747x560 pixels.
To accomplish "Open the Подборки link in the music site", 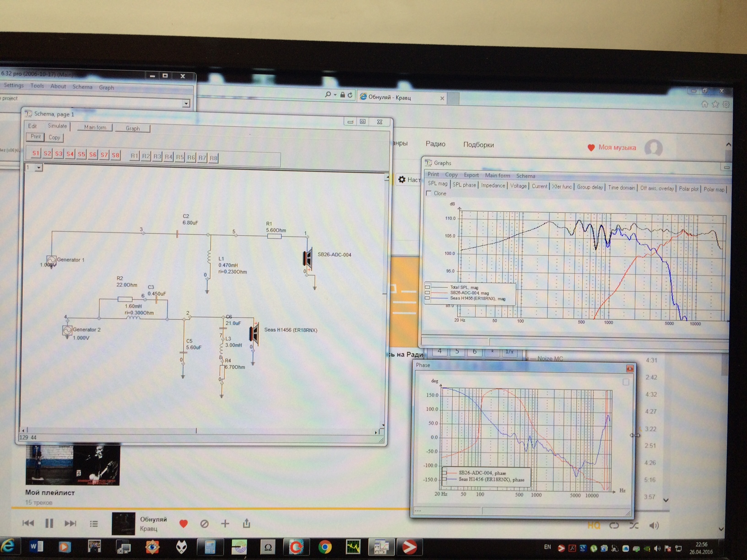I will [x=478, y=145].
